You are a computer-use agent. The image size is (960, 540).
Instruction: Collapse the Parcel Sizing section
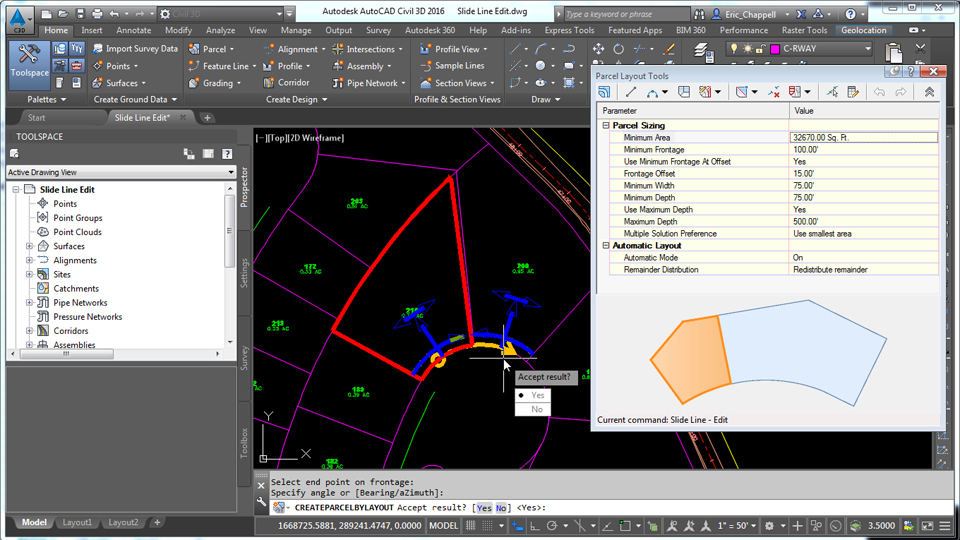(605, 125)
